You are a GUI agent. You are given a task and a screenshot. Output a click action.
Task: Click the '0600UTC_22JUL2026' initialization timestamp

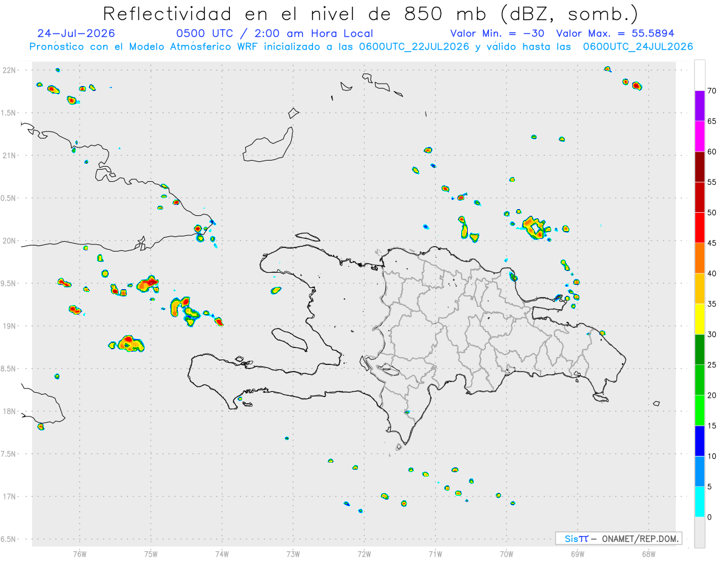coord(413,47)
